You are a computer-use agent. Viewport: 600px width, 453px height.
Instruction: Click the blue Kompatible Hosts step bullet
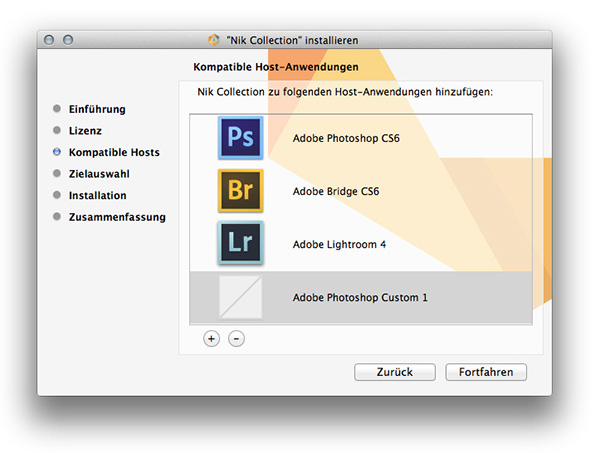pos(57,152)
